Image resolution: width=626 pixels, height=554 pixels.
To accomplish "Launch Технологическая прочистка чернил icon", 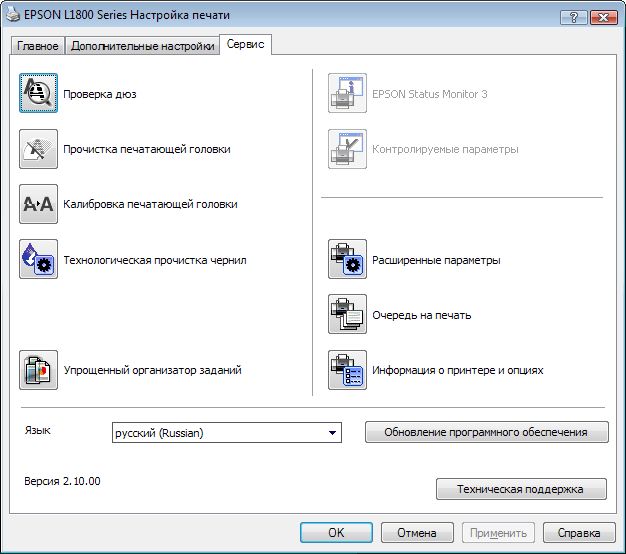I will [x=38, y=259].
